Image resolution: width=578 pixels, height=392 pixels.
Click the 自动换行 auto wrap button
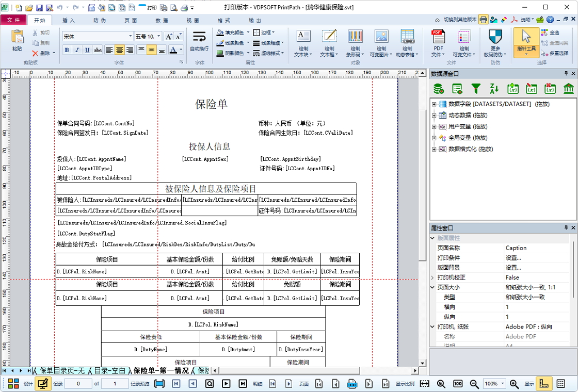point(199,41)
